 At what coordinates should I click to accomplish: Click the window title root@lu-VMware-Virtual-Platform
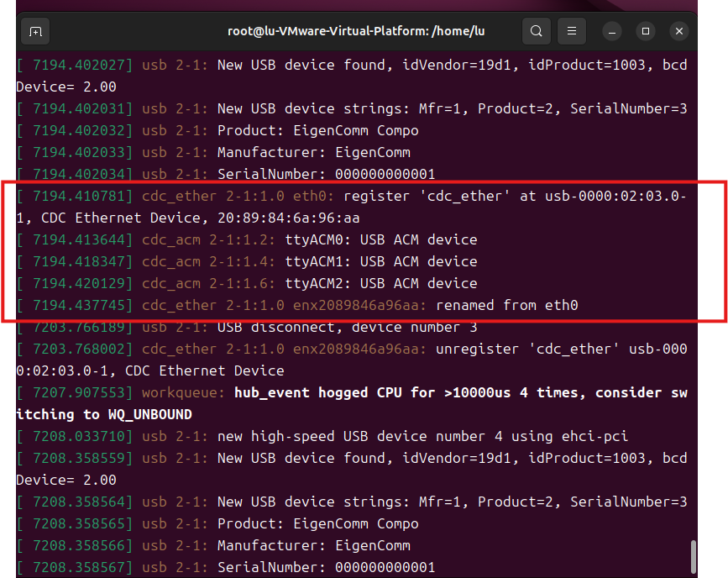pyautogui.click(x=356, y=31)
